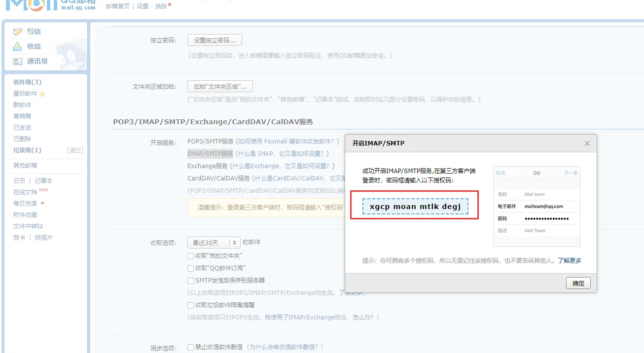Image resolution: width=644 pixels, height=353 pixels.
Task: Click 邮箱首页 header link
Action: 118,6
